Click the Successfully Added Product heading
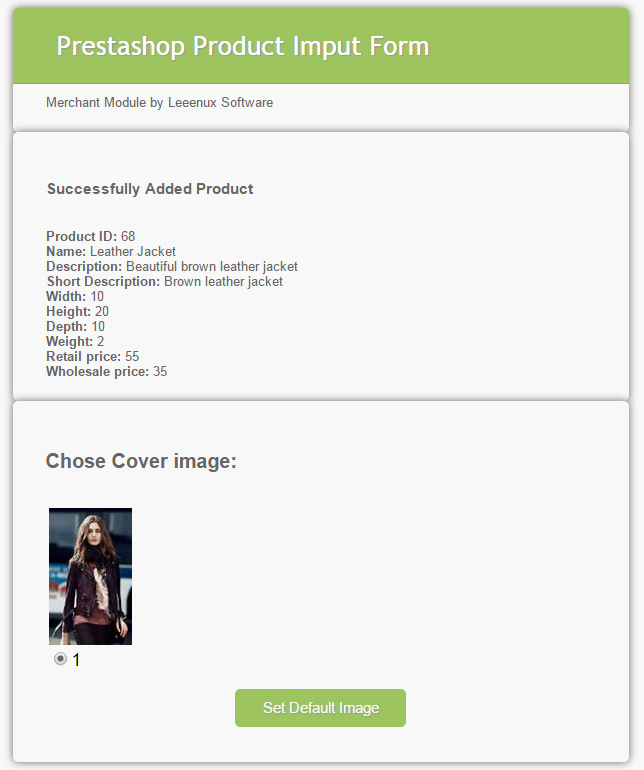This screenshot has width=644, height=770. tap(150, 189)
